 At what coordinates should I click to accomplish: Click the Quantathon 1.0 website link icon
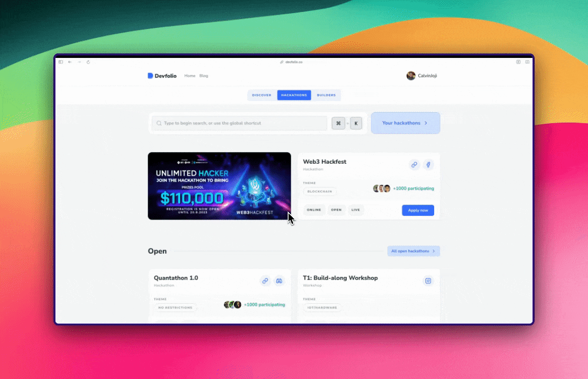[265, 281]
